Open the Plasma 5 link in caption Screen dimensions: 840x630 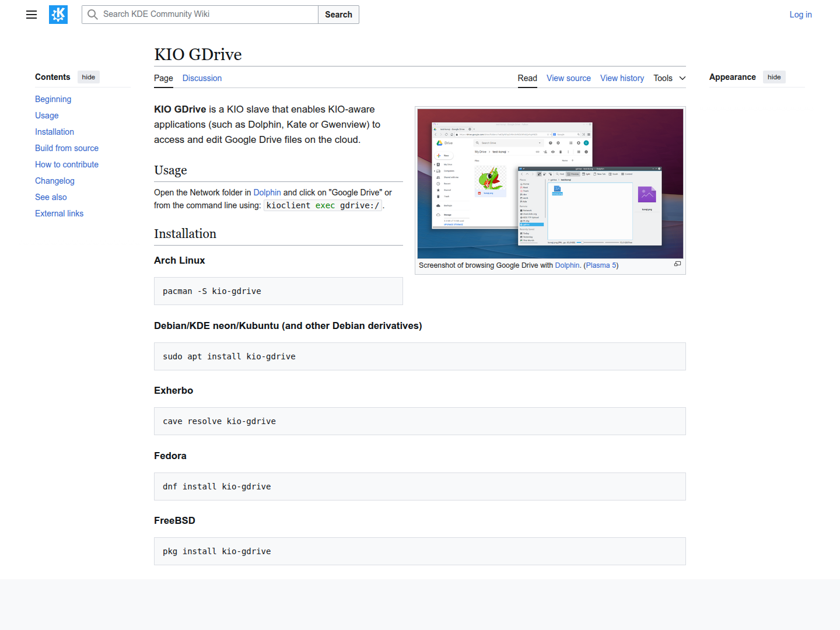[x=601, y=265]
